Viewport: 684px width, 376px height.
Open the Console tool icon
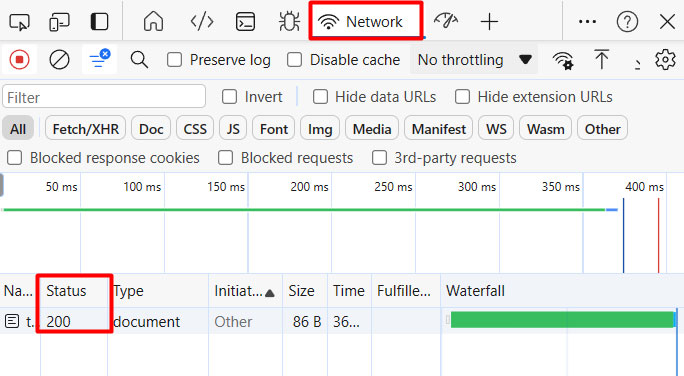click(x=246, y=21)
